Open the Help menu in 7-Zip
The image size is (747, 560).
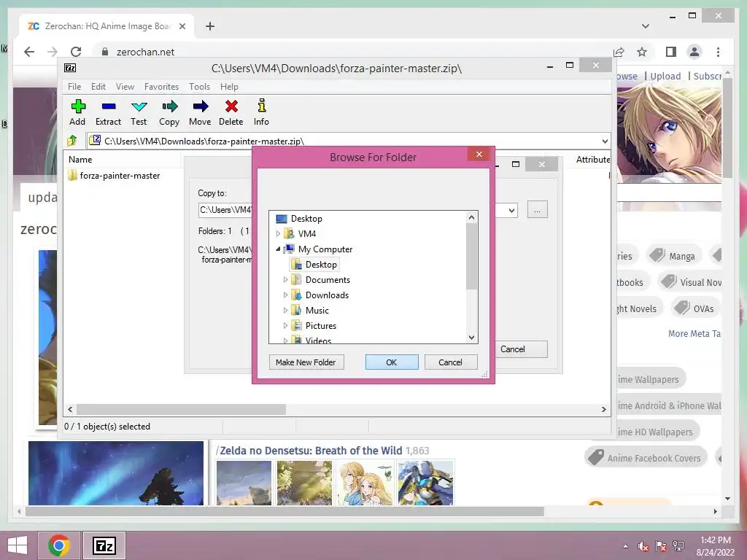pos(229,87)
